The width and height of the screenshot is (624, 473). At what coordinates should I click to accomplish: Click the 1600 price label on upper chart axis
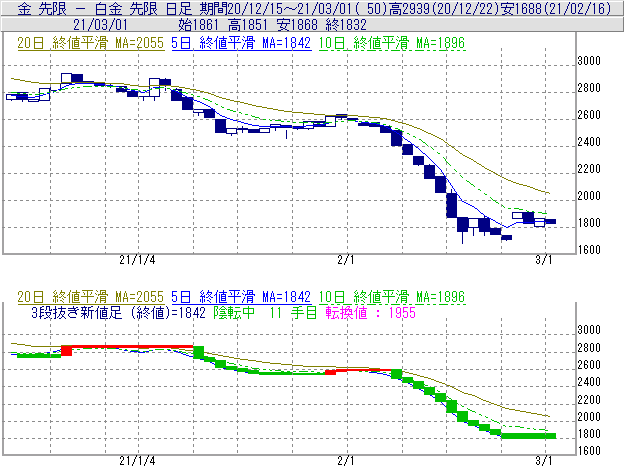click(x=589, y=250)
